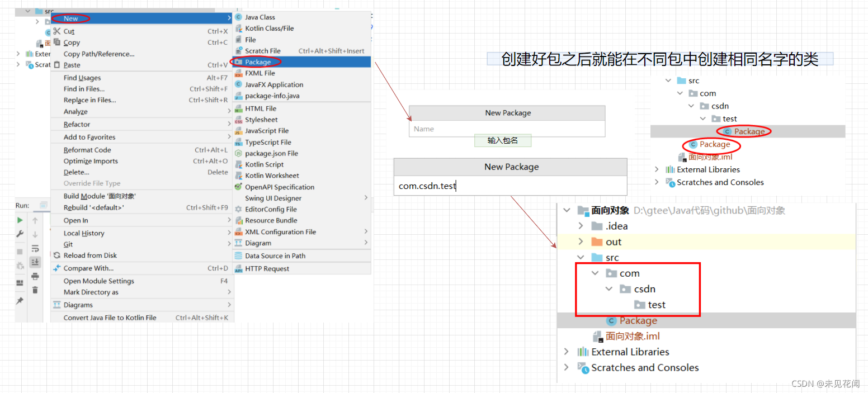The height and width of the screenshot is (393, 868).
Task: Toggle the scroll-to-end icon in Run toolbar
Action: 35,262
